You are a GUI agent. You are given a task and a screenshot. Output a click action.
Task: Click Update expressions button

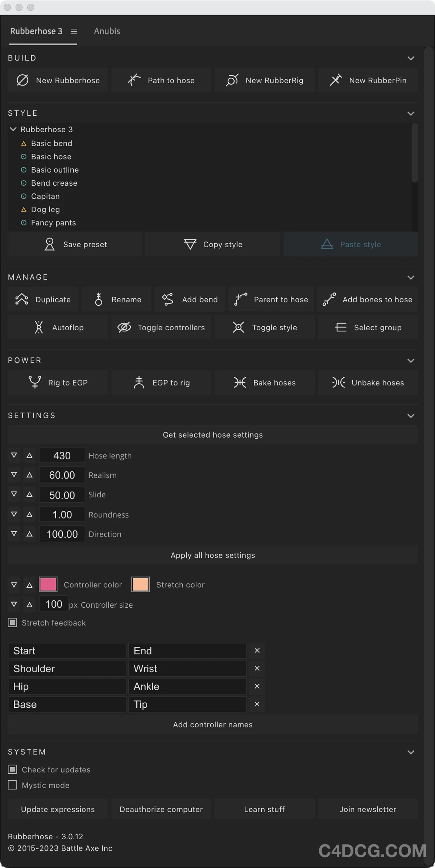click(x=58, y=809)
